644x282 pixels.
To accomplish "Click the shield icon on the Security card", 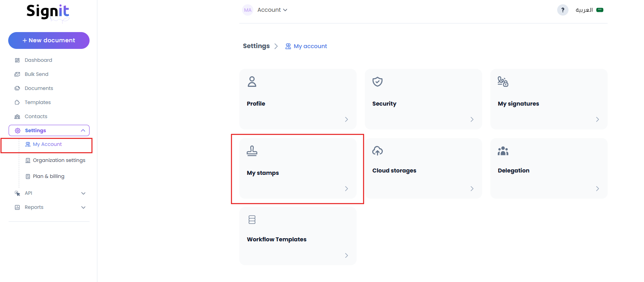I will [378, 82].
